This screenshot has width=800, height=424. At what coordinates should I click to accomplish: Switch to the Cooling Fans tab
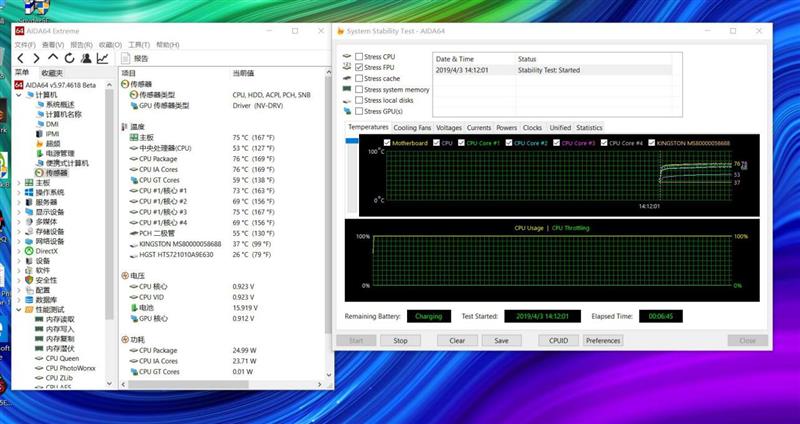click(x=412, y=128)
